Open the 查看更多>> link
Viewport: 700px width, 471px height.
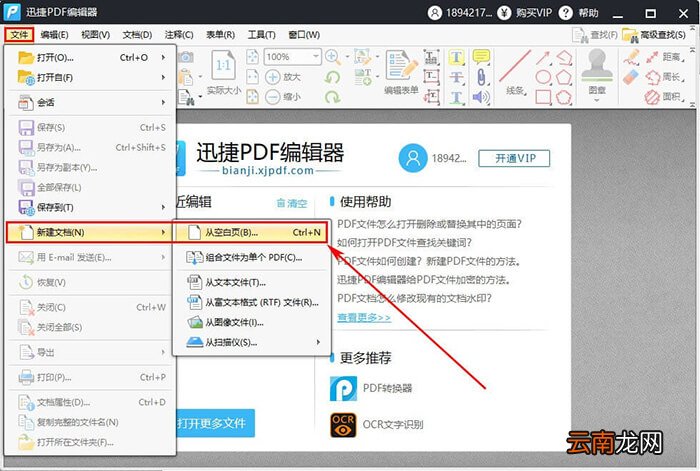click(x=364, y=317)
